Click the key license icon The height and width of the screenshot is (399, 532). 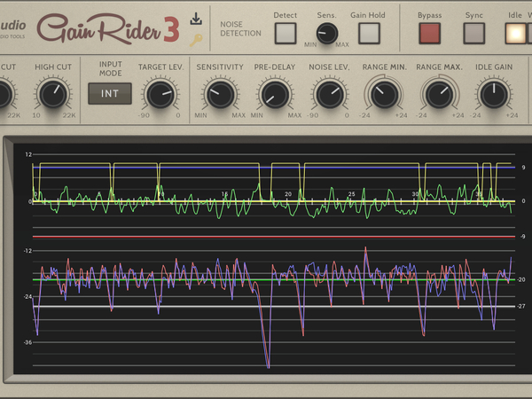point(196,39)
